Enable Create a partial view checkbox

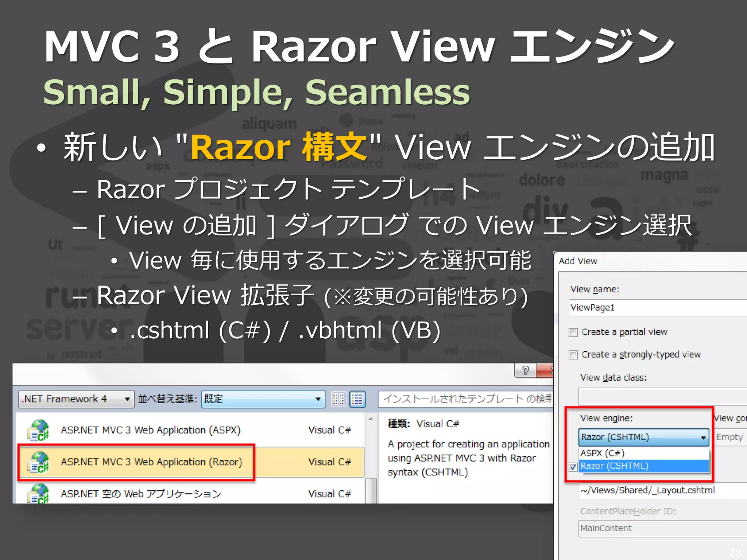point(573,332)
